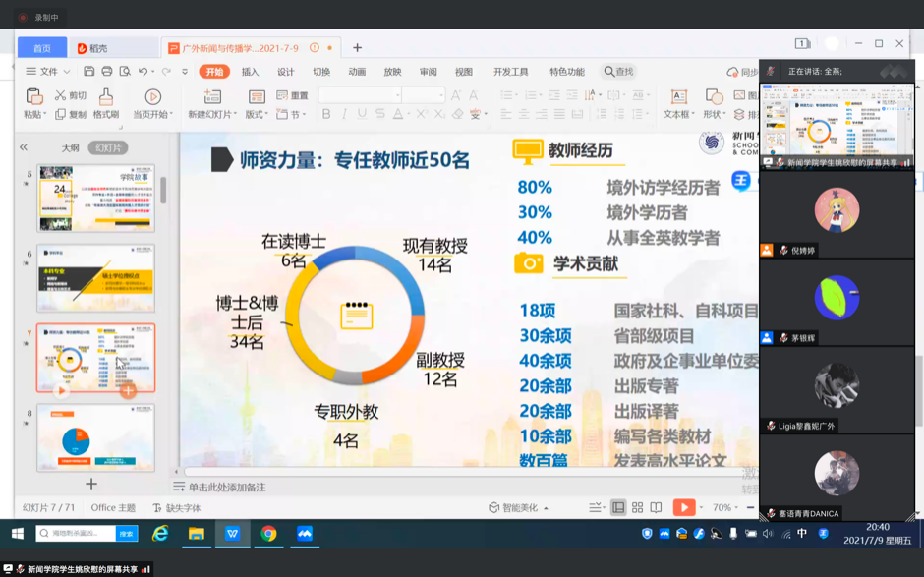Expand the 文件 file menu dropdown
This screenshot has height=577, width=924.
tap(49, 72)
